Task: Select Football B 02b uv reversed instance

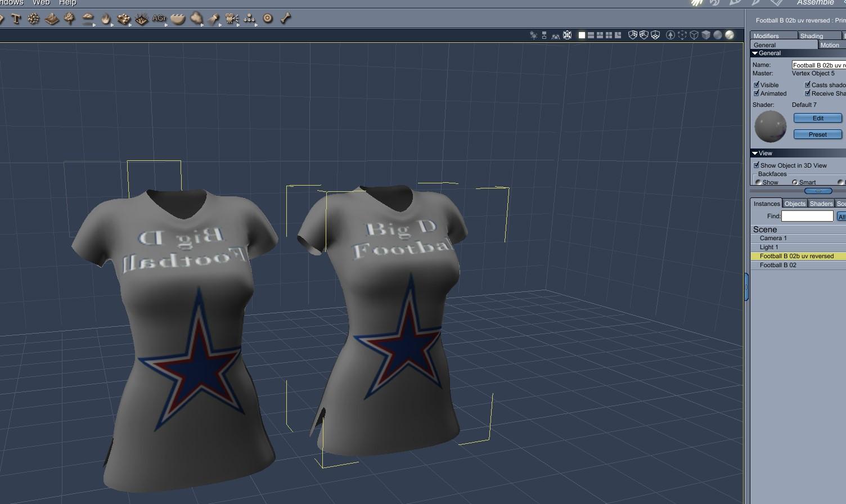Action: (x=798, y=256)
